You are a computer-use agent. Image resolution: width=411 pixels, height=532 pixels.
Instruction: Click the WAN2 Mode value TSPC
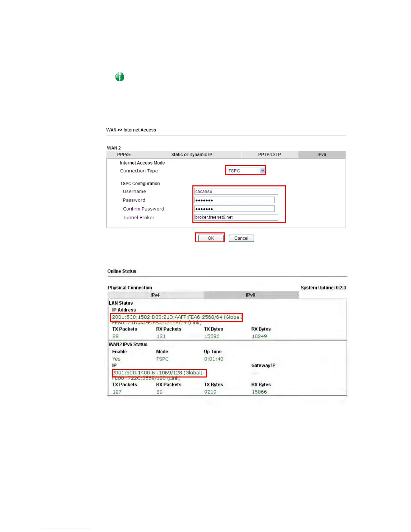(163, 359)
